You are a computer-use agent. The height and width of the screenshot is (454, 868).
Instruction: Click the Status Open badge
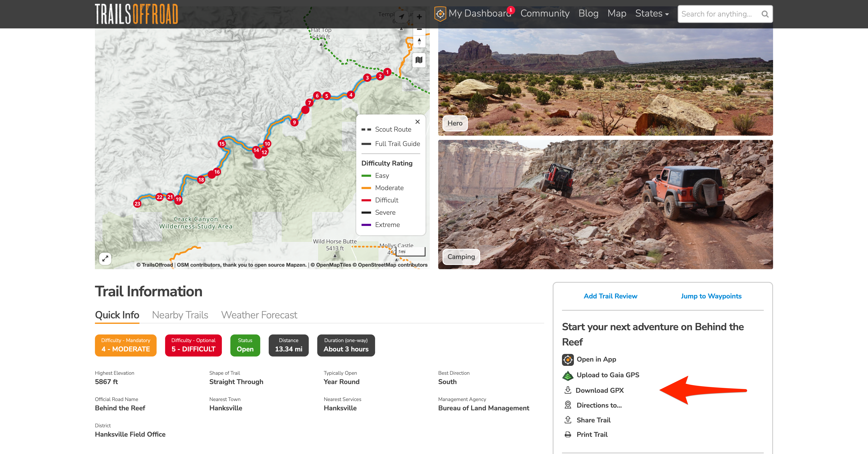point(245,345)
